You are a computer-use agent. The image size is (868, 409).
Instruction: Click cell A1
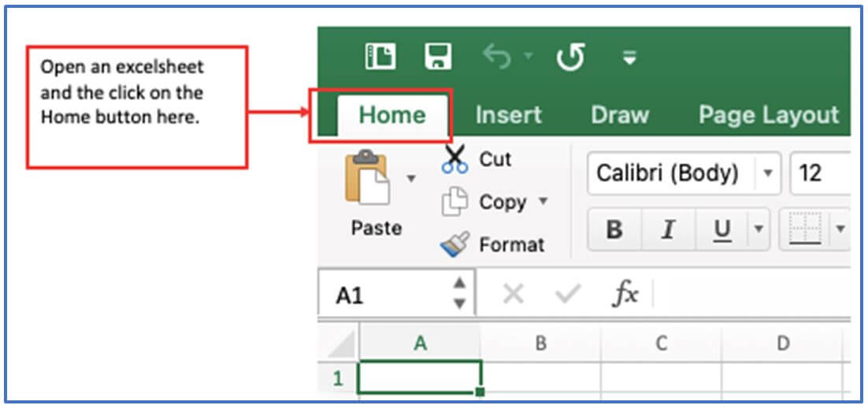pyautogui.click(x=420, y=378)
